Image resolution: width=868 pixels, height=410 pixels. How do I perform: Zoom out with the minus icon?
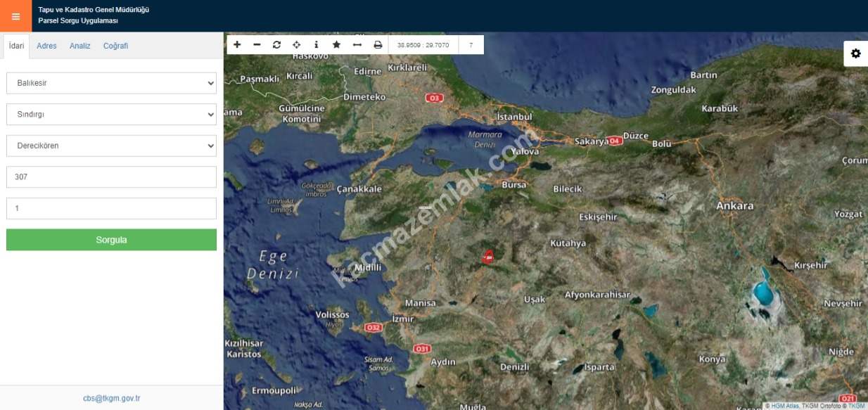click(257, 45)
